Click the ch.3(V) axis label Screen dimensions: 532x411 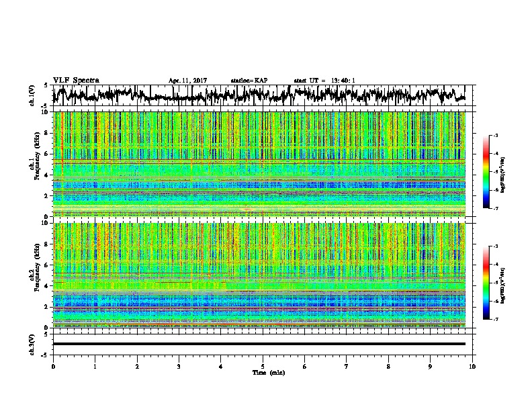[x=32, y=345]
